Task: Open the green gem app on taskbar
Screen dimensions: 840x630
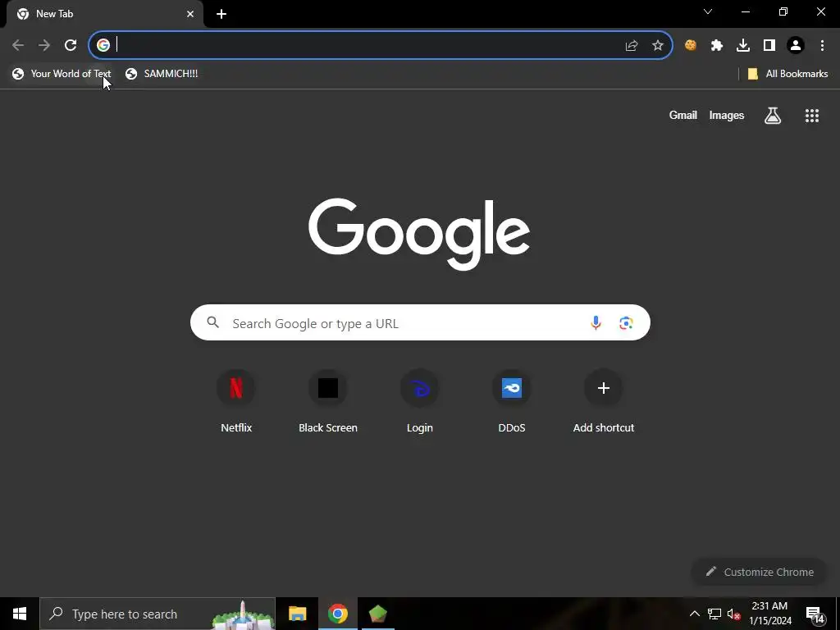Action: point(377,614)
